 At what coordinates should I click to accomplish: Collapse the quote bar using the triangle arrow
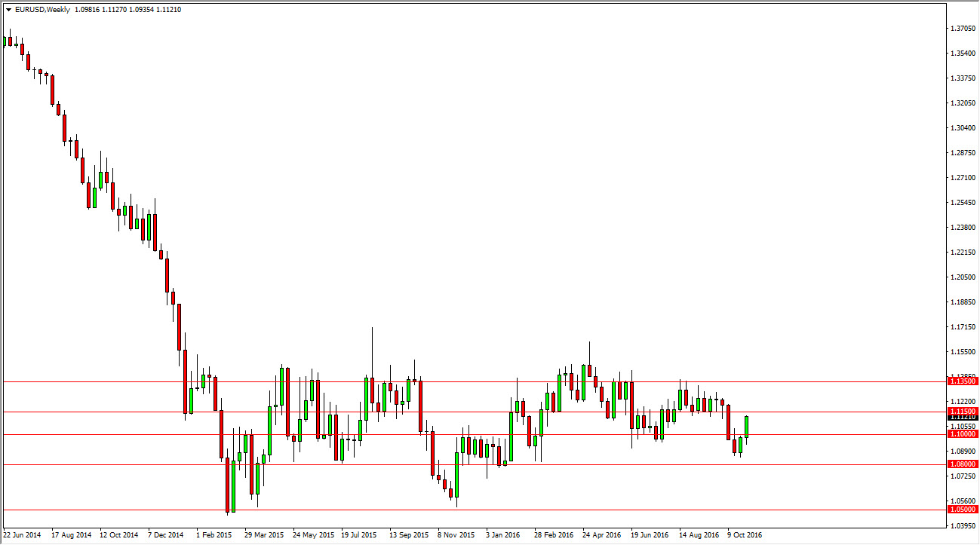8,10
